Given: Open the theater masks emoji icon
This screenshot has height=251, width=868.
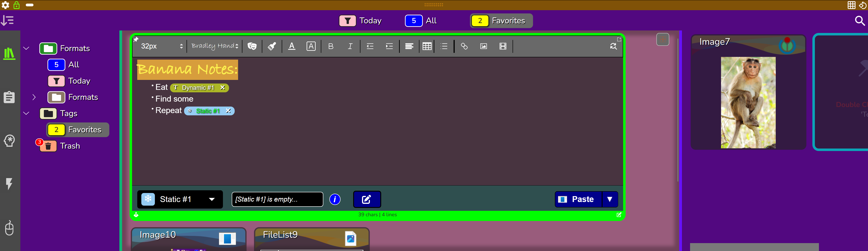Looking at the screenshot, I should click(252, 46).
